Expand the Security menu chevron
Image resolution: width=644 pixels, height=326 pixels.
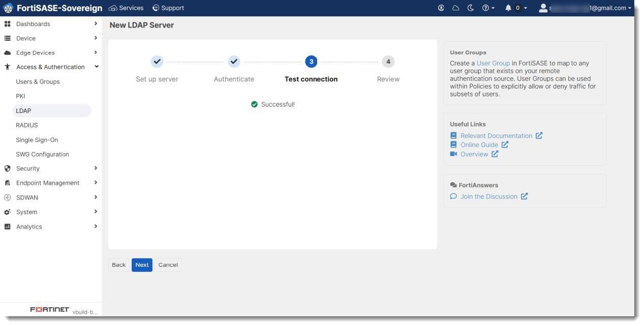click(x=96, y=168)
